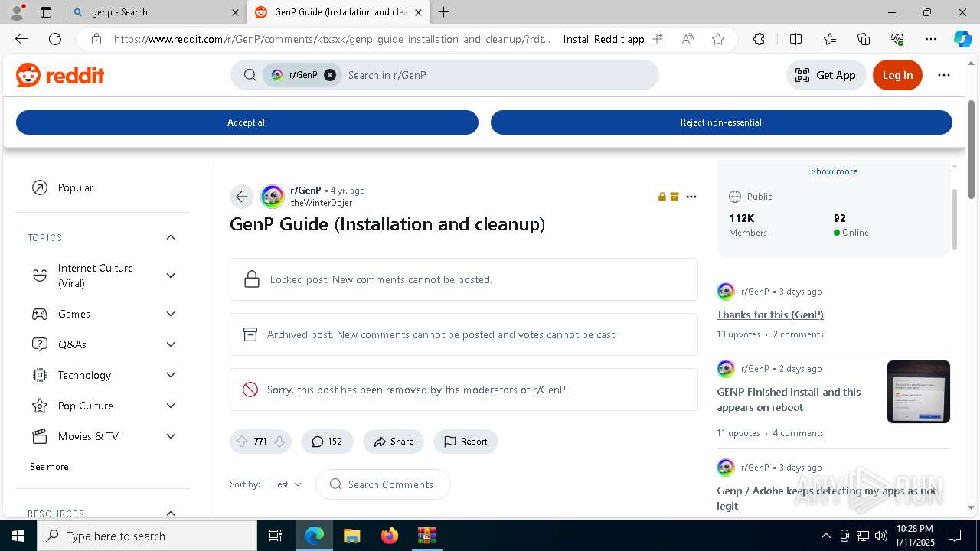The width and height of the screenshot is (980, 551).
Task: Expand the Technology topic
Action: 171,375
